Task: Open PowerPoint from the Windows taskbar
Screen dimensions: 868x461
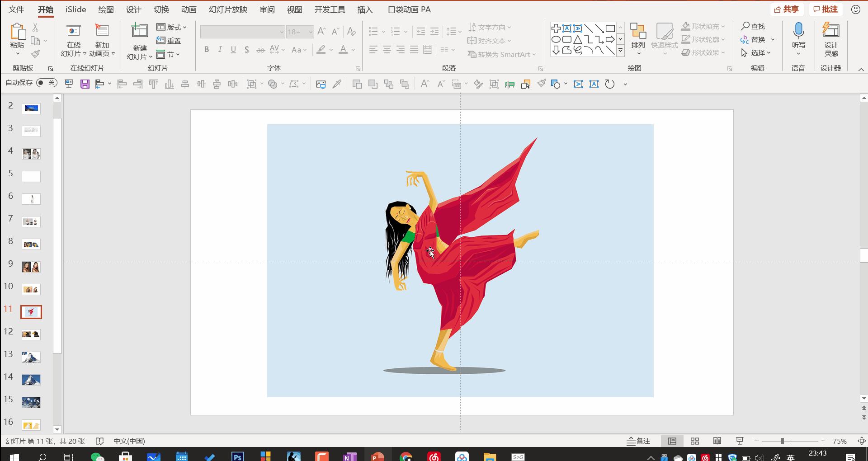Action: 377,456
